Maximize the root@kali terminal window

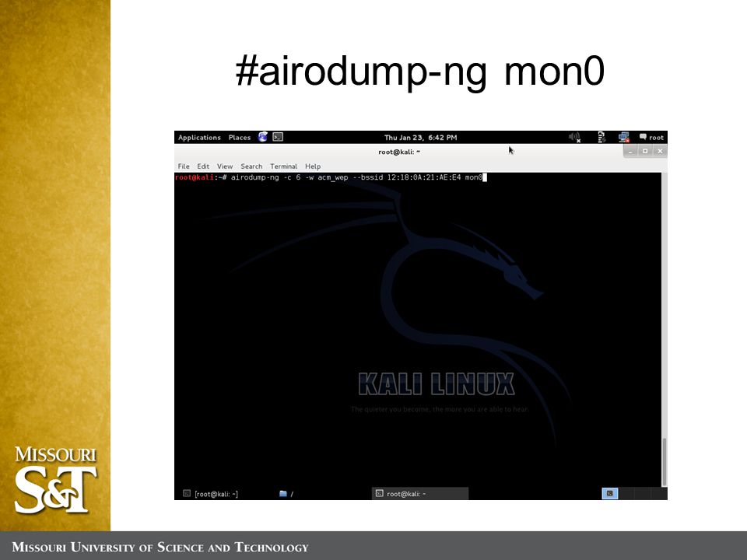645,152
